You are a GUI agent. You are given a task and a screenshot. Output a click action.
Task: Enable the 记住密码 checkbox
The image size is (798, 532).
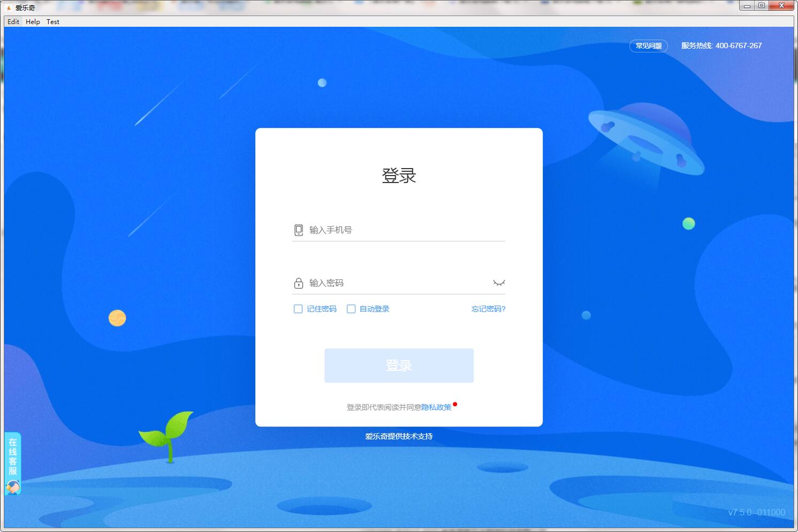click(298, 309)
